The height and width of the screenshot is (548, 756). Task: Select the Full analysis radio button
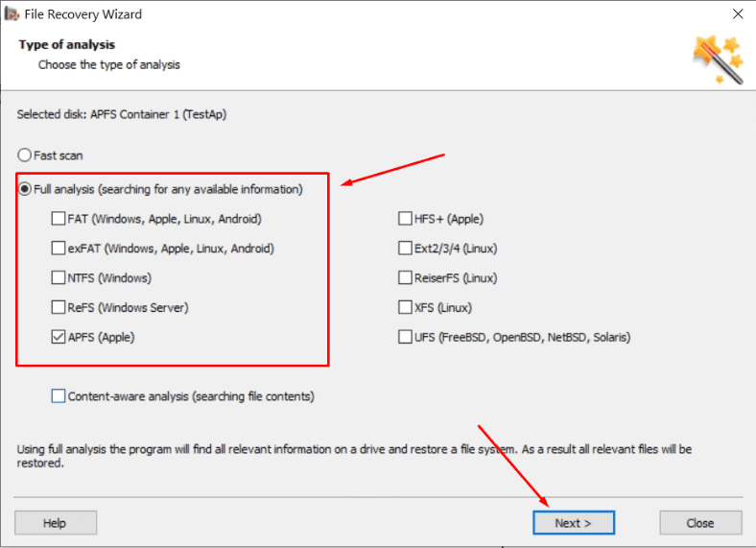tap(25, 189)
